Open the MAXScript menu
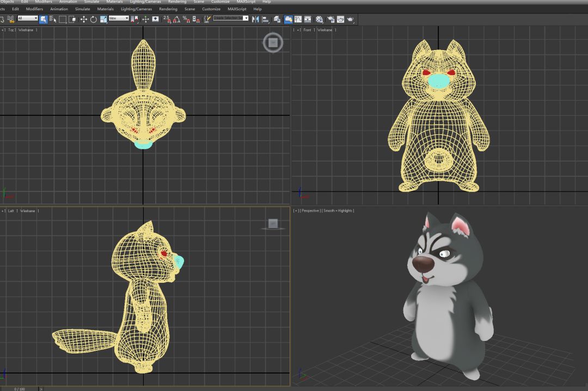The width and height of the screenshot is (588, 391). pyautogui.click(x=237, y=9)
